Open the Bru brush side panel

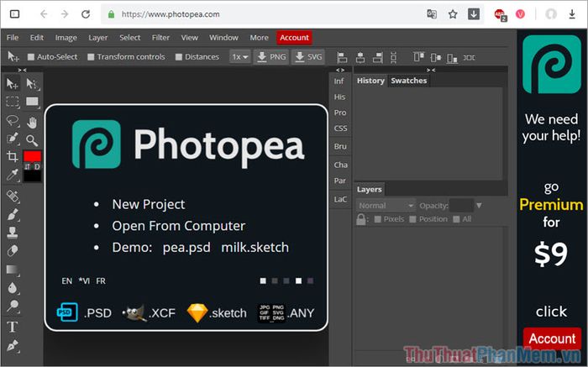340,147
